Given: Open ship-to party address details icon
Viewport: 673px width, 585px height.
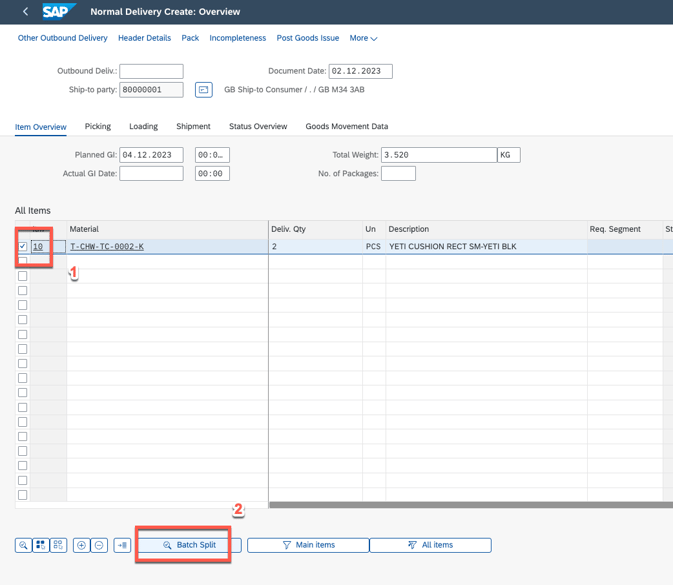Looking at the screenshot, I should (203, 90).
